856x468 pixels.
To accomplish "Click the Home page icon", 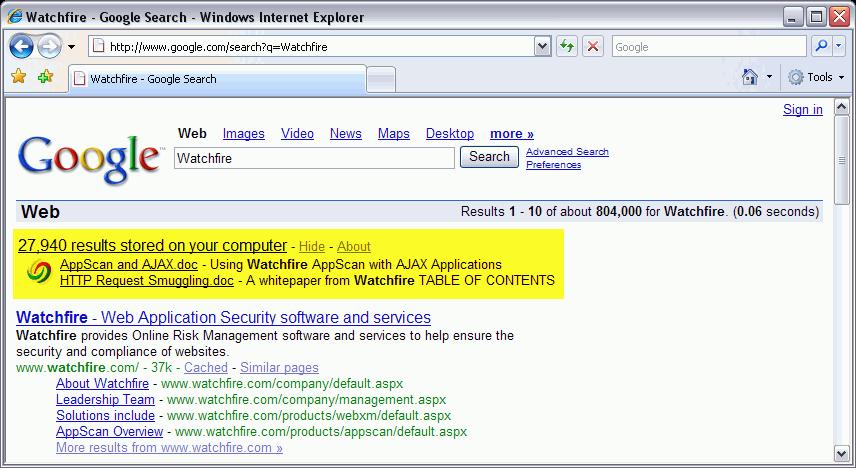I will click(x=750, y=77).
